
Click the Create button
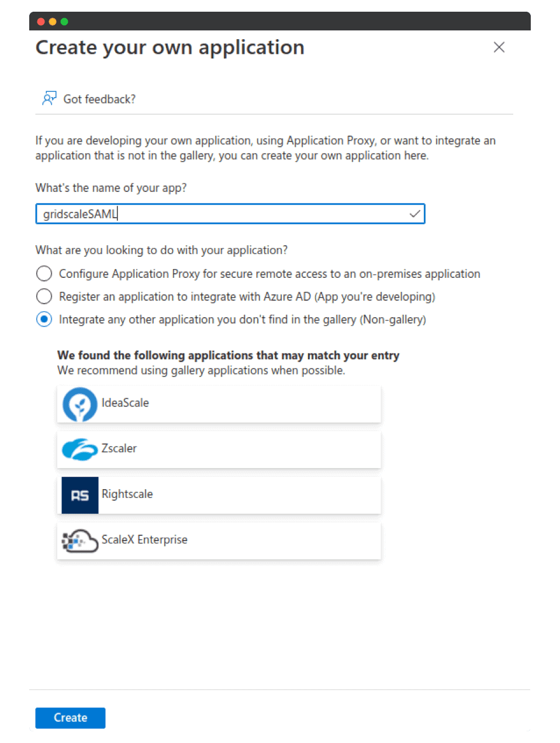70,718
